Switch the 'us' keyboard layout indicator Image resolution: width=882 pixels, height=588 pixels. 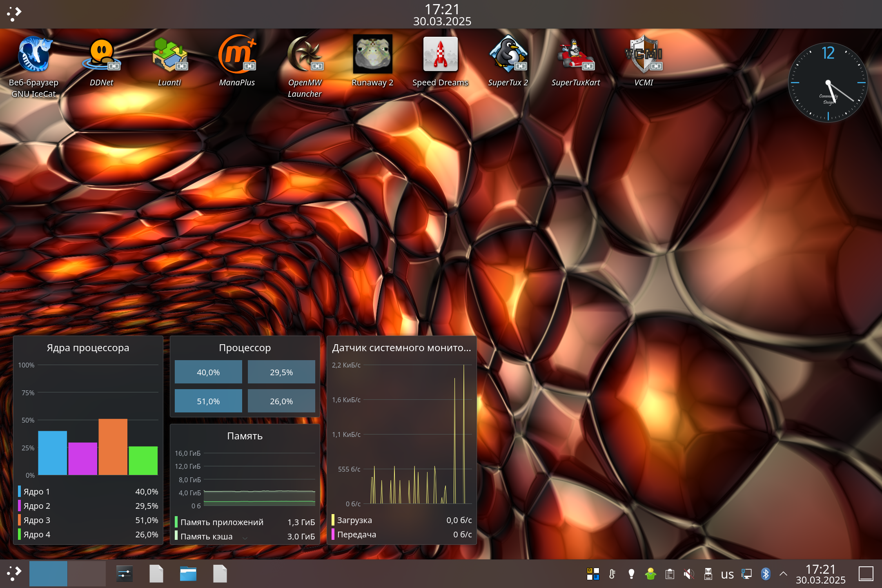pos(727,575)
